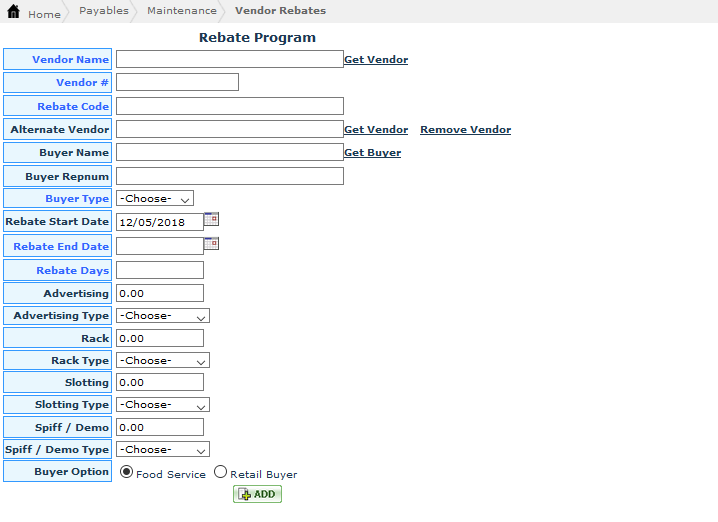This screenshot has width=718, height=522.
Task: Click the Home icon in breadcrumb
Action: click(14, 12)
